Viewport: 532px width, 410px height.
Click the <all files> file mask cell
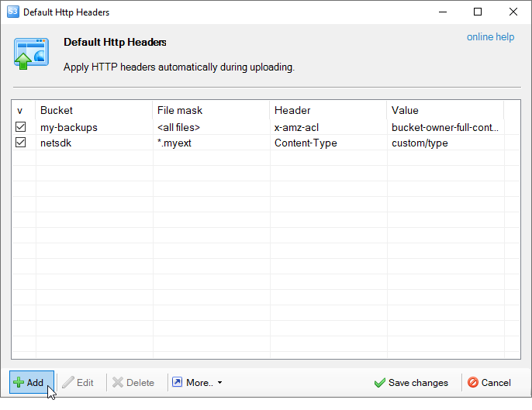[x=211, y=127]
